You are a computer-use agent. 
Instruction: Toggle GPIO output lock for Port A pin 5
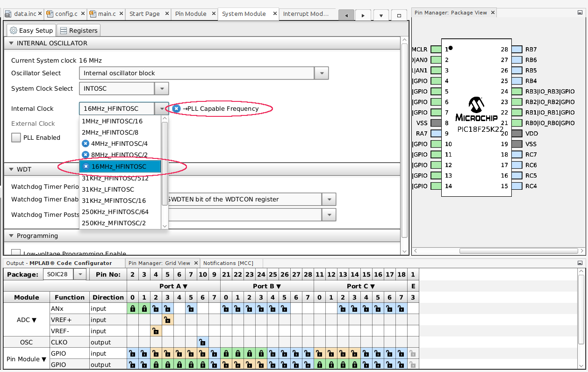coord(191,365)
